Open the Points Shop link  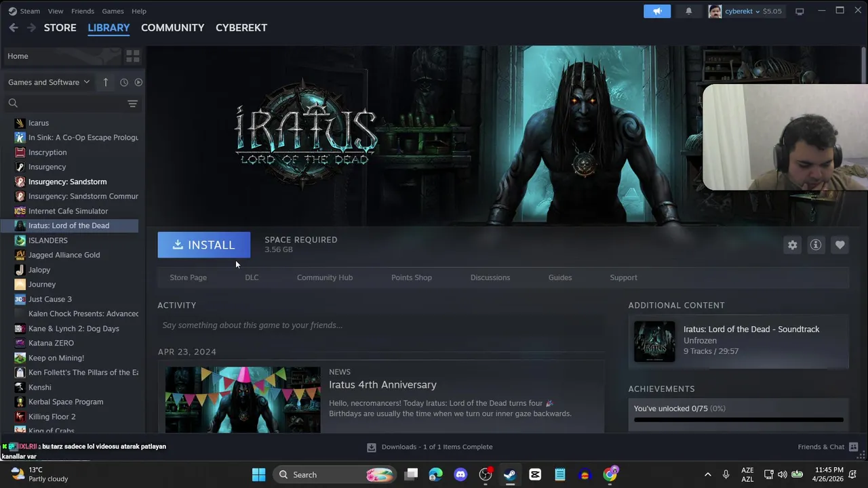tap(412, 277)
